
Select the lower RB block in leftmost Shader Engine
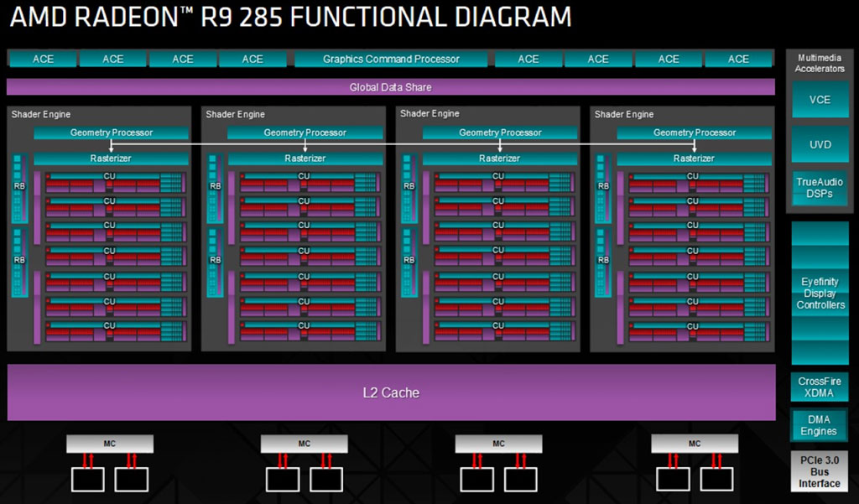[x=20, y=262]
